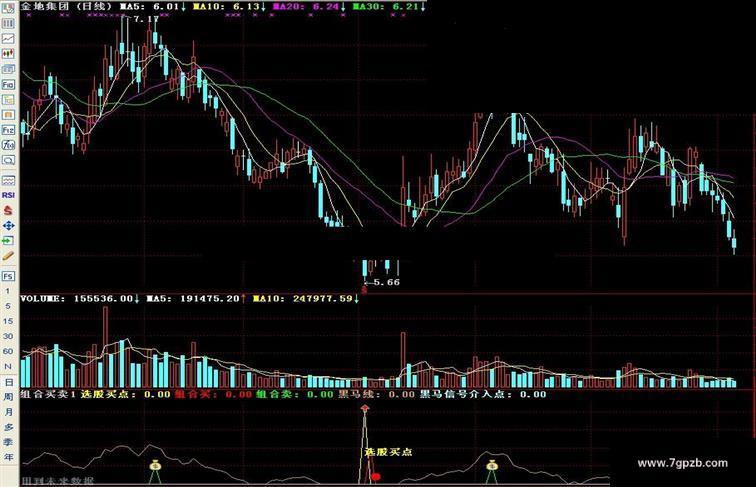Click the 选股买点: 0.00 label in the indicator header

[125, 394]
